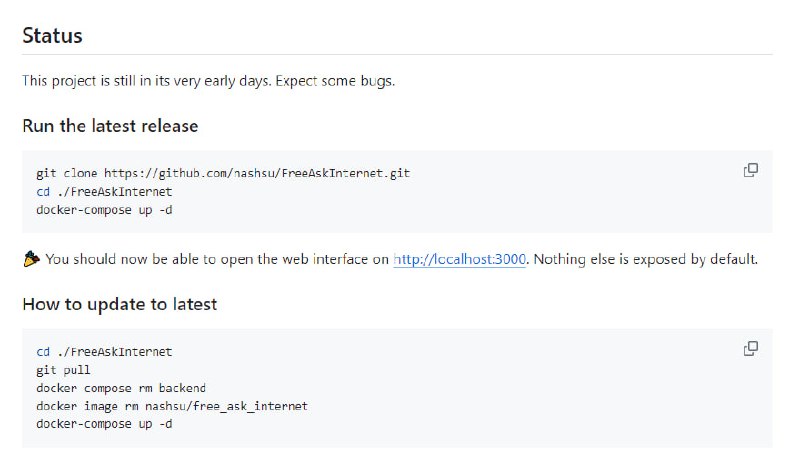The image size is (800, 465).
Task: Click the 'Run the latest release' heading
Action: (110, 126)
